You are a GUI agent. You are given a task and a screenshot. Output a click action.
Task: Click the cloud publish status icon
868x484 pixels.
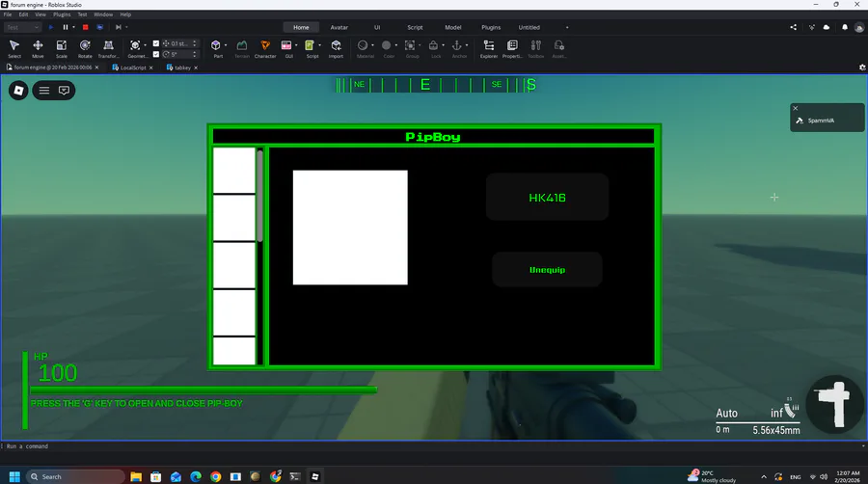[827, 27]
